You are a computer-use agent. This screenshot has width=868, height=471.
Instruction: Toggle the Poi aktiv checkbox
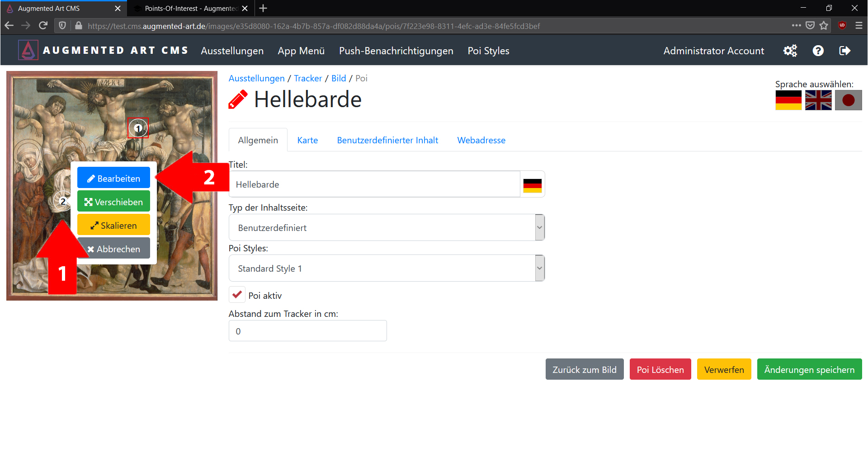coord(237,295)
